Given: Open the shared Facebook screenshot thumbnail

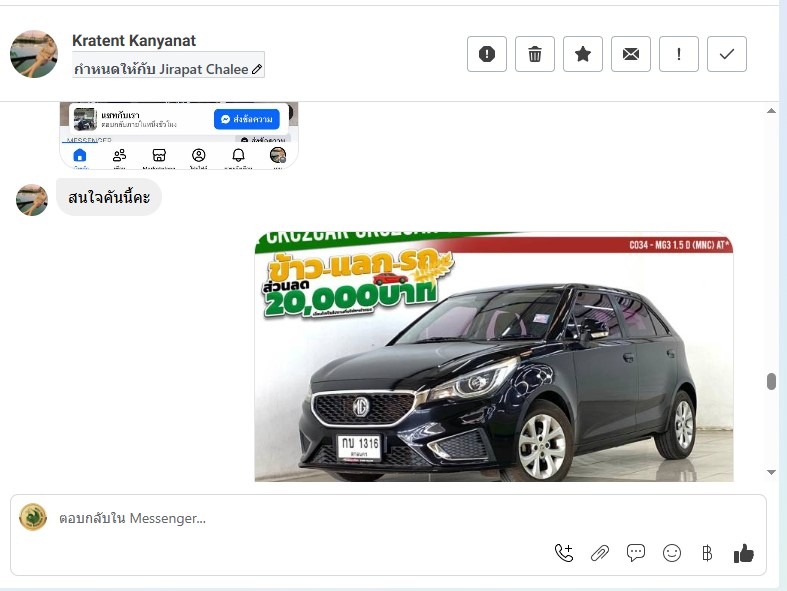Looking at the screenshot, I should pos(179,135).
